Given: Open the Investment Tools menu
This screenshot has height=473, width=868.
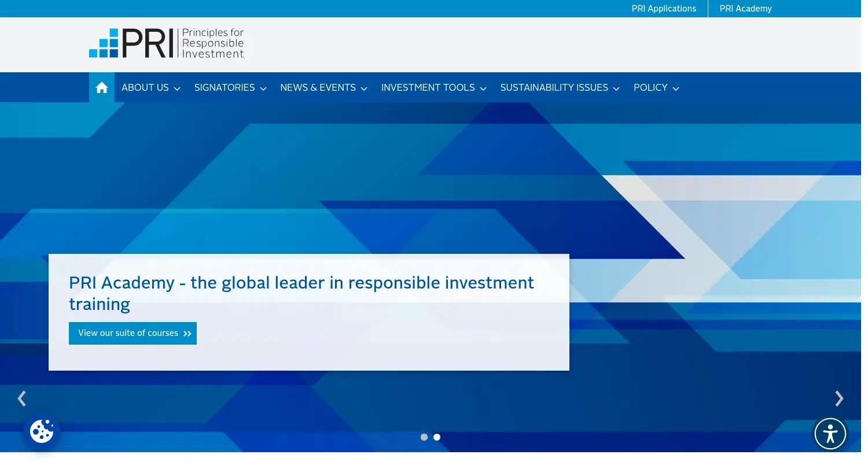Looking at the screenshot, I should click(x=433, y=88).
